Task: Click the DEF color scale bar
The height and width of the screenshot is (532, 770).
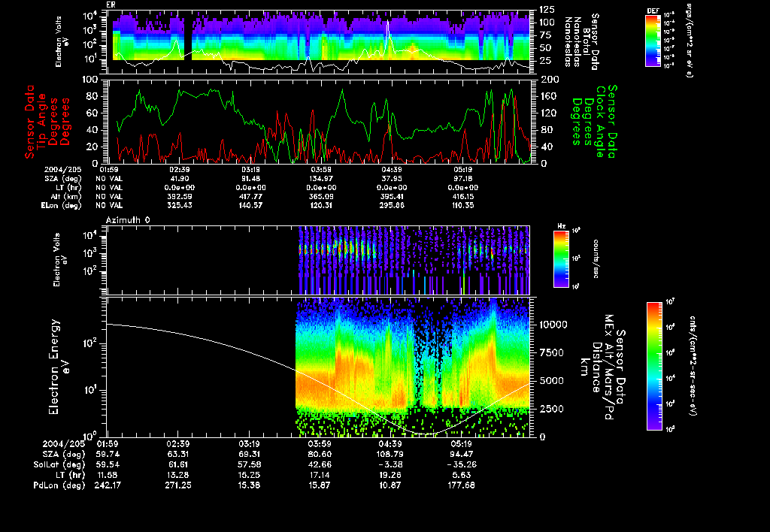Action: coord(653,41)
